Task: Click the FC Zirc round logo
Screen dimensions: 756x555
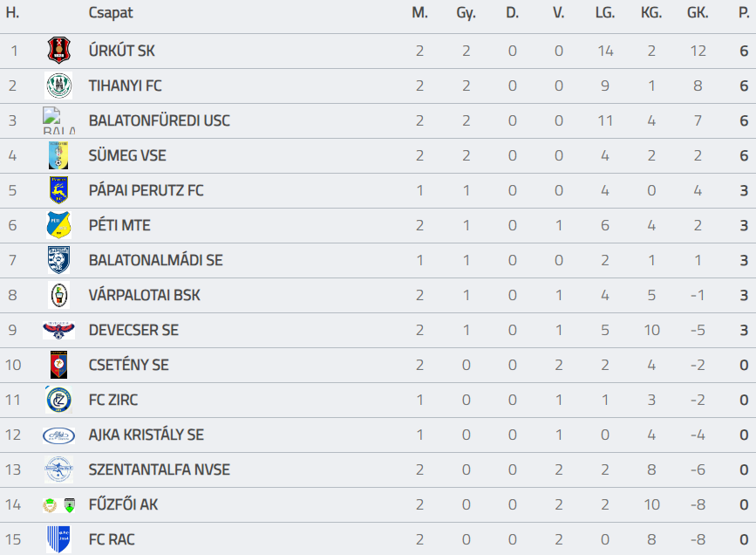Action: click(58, 400)
